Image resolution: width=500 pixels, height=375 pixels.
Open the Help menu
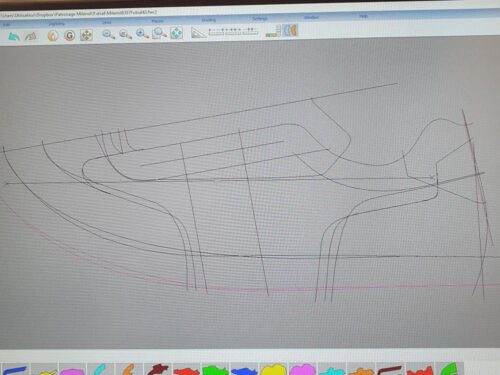[x=363, y=16]
